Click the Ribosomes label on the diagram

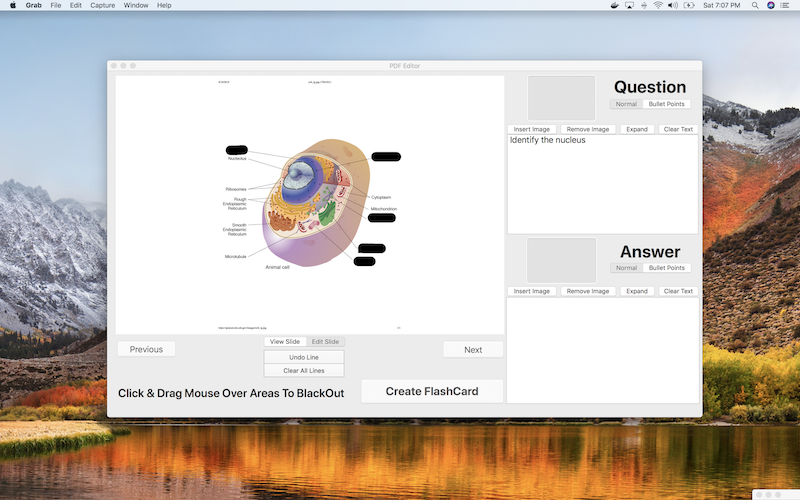pyautogui.click(x=236, y=189)
